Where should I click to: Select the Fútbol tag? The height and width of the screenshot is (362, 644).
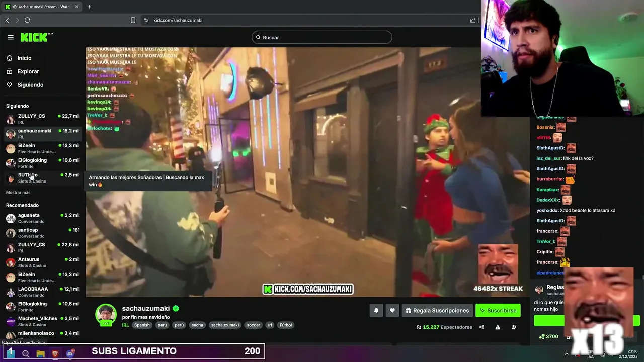point(286,325)
